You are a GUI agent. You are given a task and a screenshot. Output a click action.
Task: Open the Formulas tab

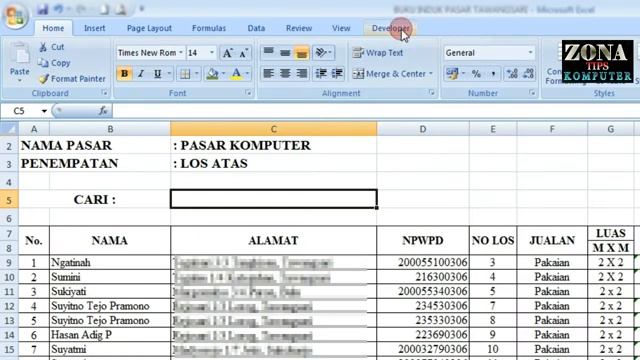(x=209, y=28)
